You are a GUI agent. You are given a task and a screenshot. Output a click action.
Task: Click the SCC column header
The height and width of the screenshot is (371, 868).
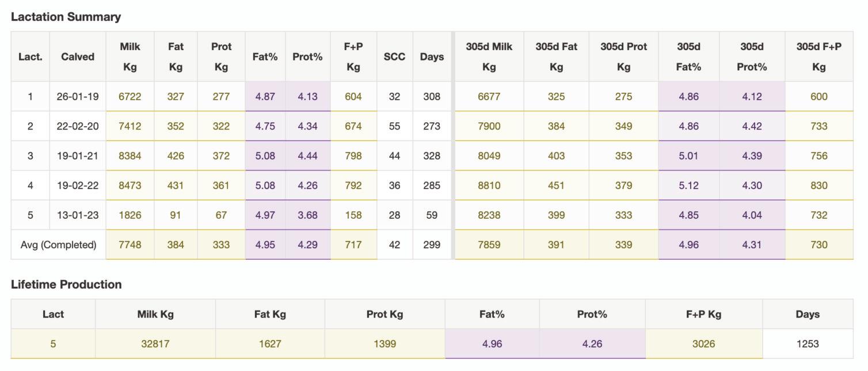pos(394,56)
